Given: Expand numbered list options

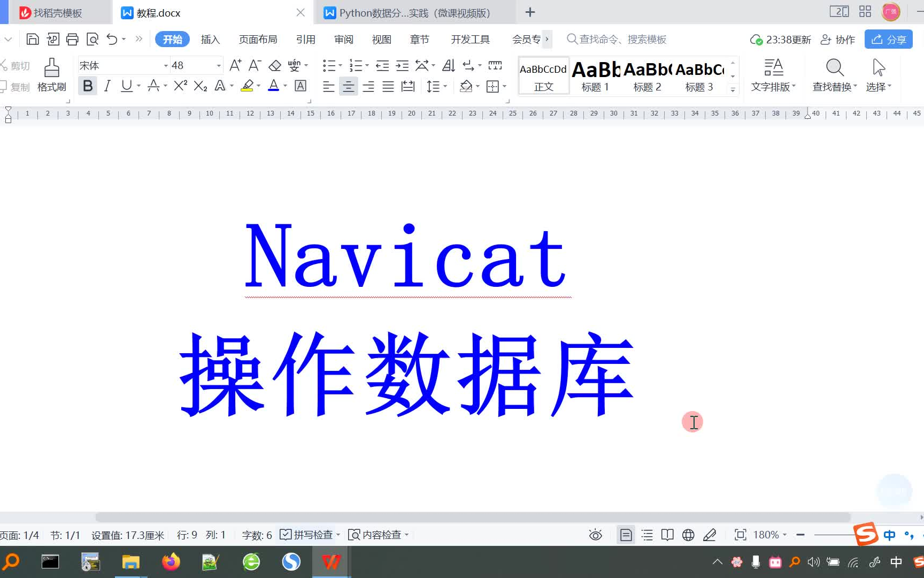Looking at the screenshot, I should pos(367,65).
